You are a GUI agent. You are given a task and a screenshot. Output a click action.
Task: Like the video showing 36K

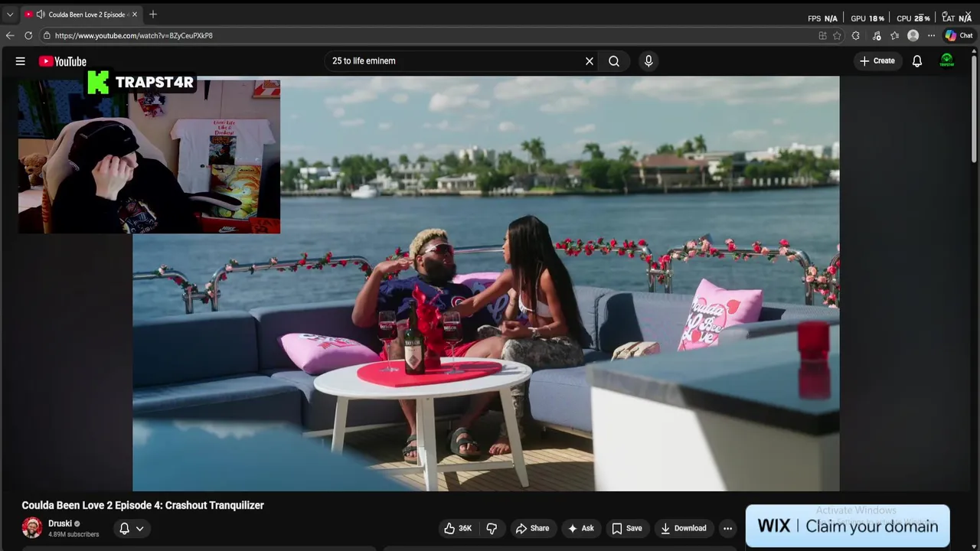pyautogui.click(x=457, y=528)
